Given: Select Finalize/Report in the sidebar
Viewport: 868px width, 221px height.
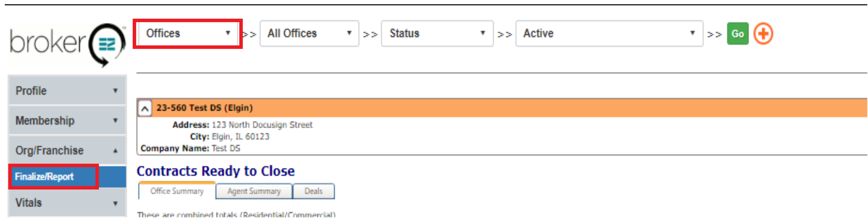Looking at the screenshot, I should click(x=44, y=177).
